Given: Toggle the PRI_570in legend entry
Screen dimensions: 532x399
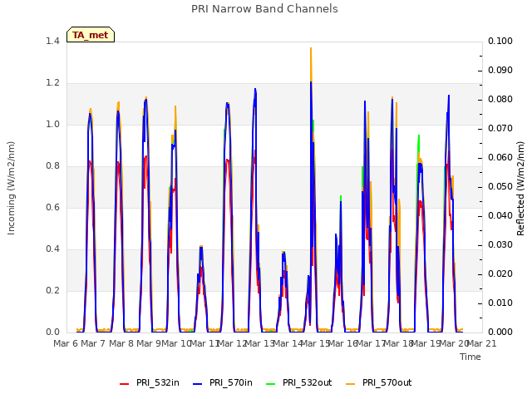Looking at the screenshot, I should pos(223,382).
